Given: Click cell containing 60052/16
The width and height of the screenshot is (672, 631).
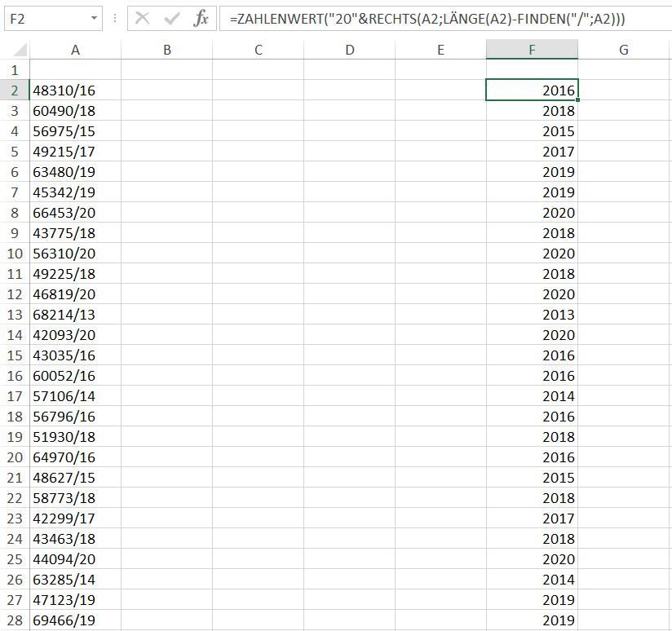Looking at the screenshot, I should point(75,375).
